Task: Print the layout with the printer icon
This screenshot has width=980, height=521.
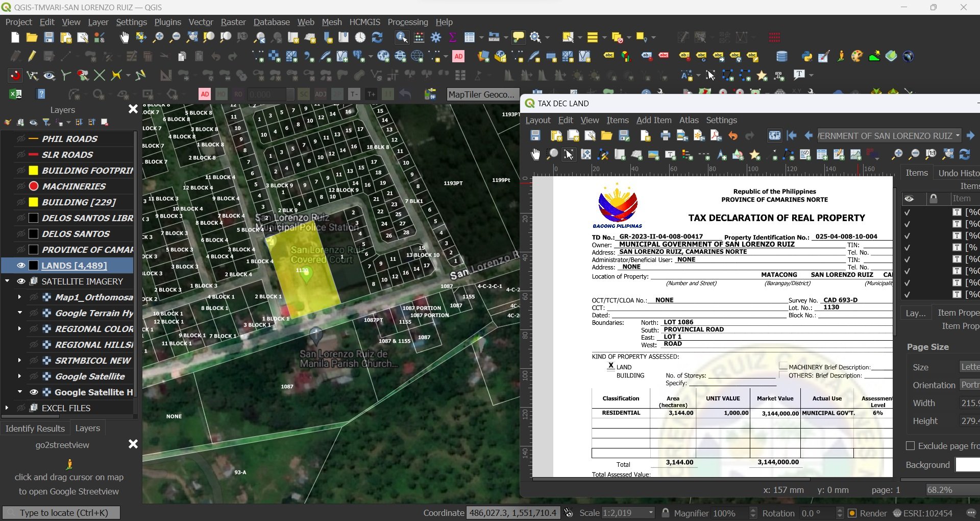Action: pos(665,135)
